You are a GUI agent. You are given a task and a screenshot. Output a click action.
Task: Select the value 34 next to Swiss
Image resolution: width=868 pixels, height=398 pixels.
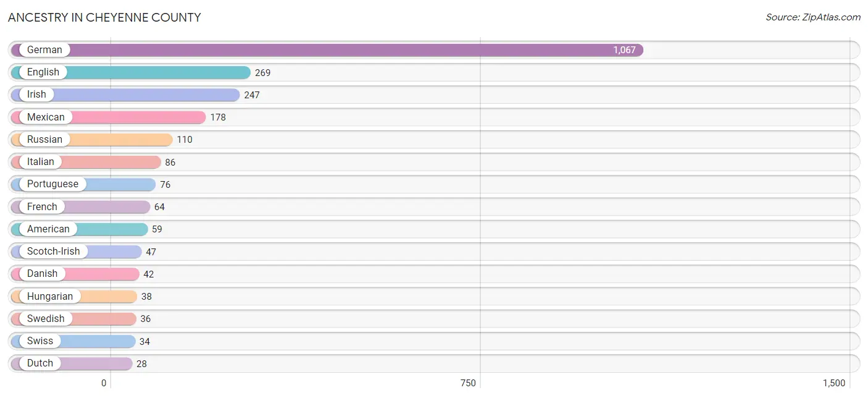click(144, 342)
